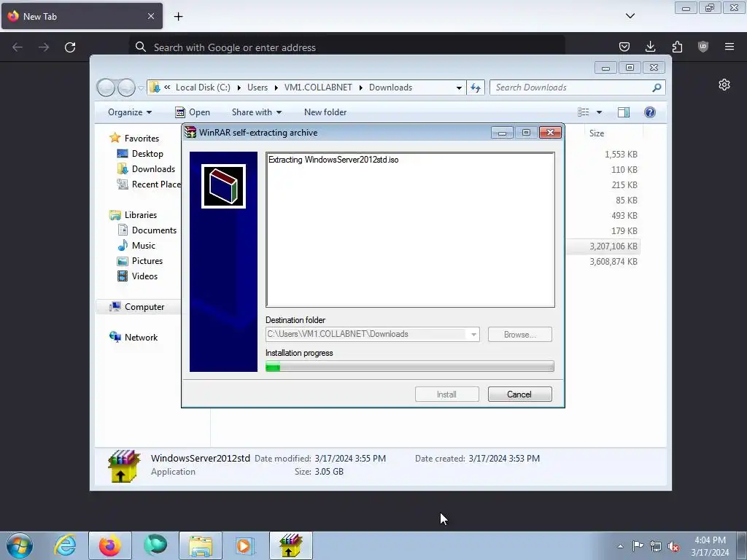Click the WinRAR archive logo image
747x560 pixels.
point(223,186)
